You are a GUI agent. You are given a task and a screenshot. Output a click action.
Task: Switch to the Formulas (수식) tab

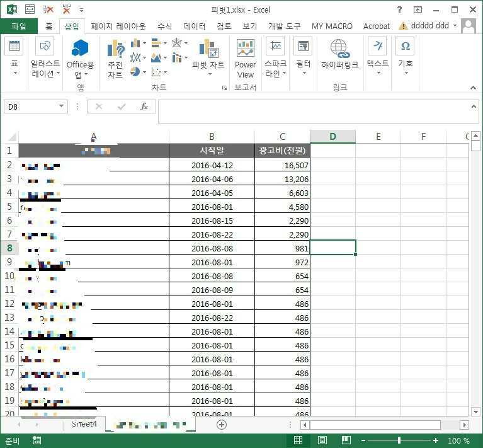(164, 26)
